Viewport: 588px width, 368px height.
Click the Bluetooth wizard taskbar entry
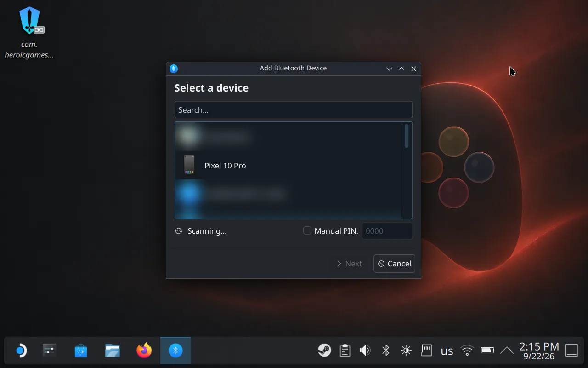coord(175,351)
